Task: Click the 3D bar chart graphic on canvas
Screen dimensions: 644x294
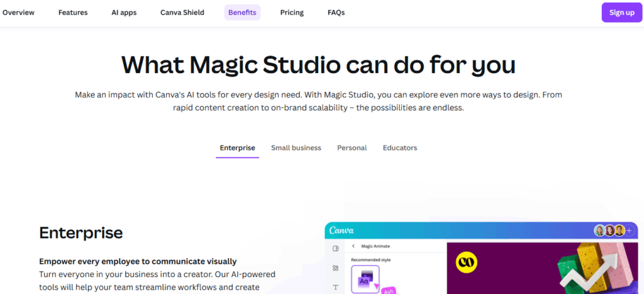Action: (x=598, y=268)
